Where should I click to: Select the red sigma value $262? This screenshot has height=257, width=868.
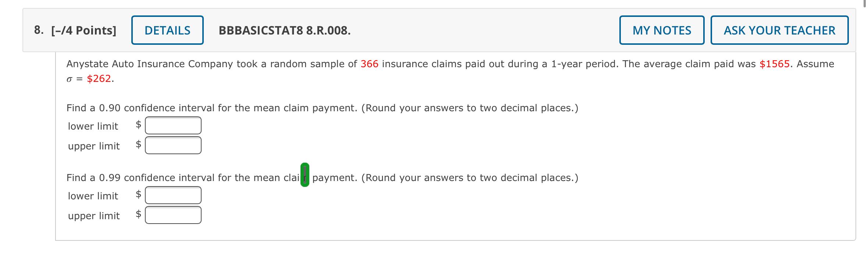click(99, 79)
